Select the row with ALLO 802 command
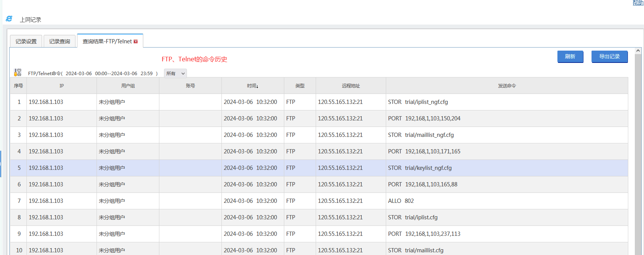Image resolution: width=644 pixels, height=255 pixels. 401,201
